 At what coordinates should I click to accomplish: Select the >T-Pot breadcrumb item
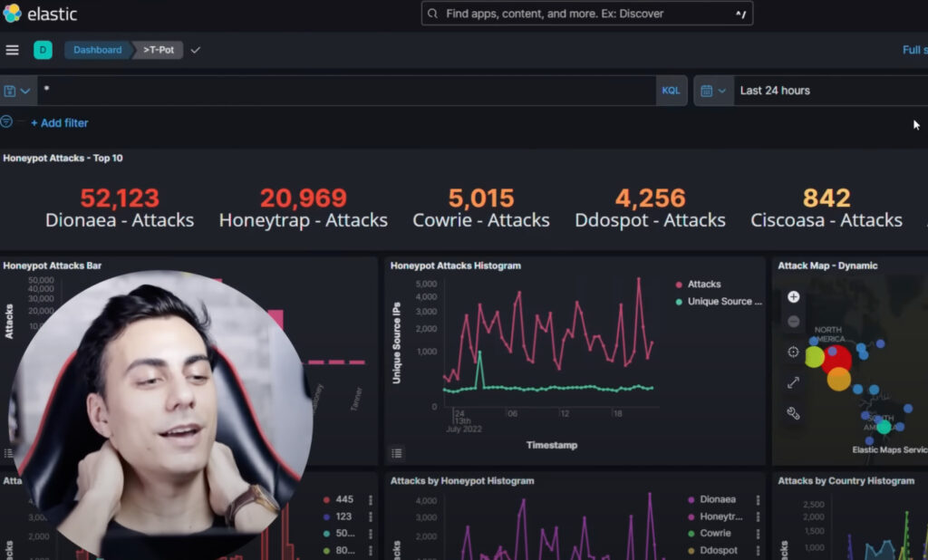158,50
